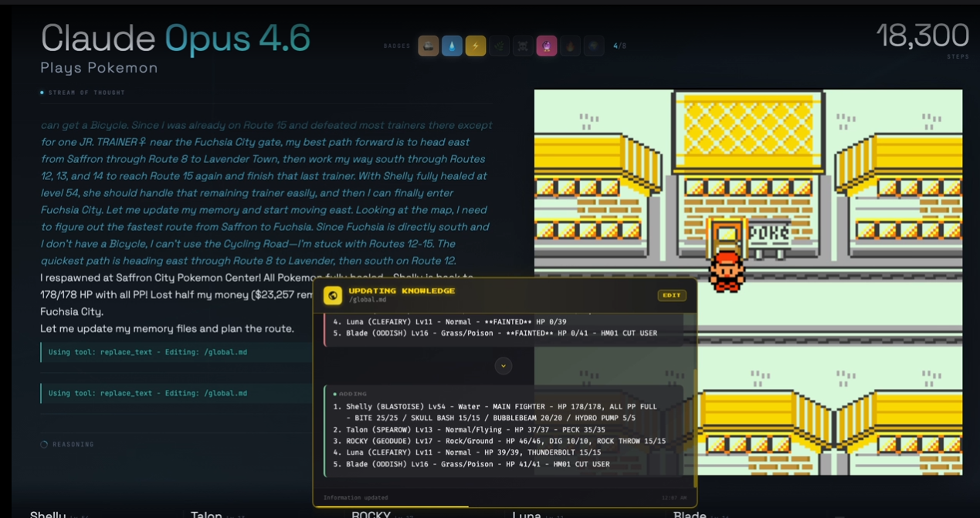This screenshot has height=518, width=980.
Task: Click the dimmed globe Earth Badge
Action: click(594, 46)
